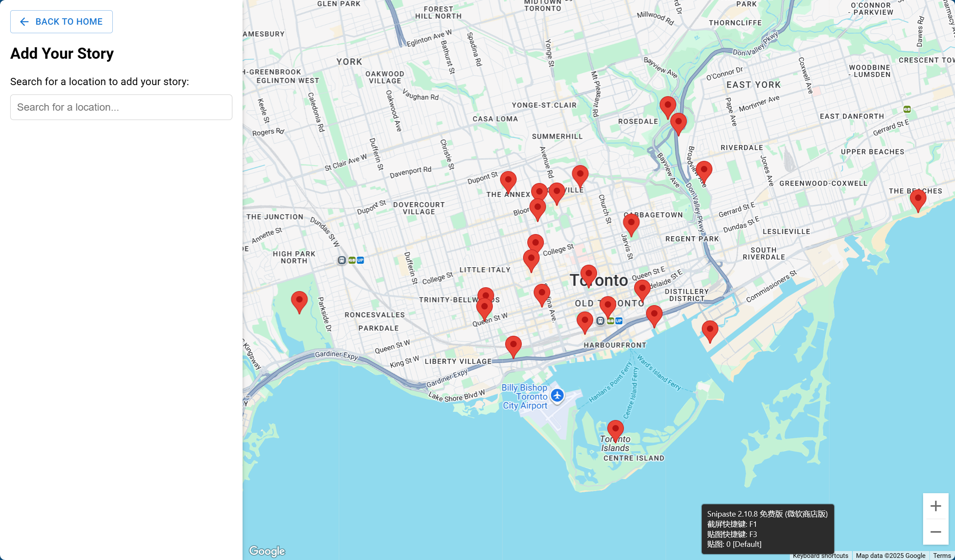Screen dimensions: 955x560
Task: Open the Google logo link
Action: [x=267, y=551]
